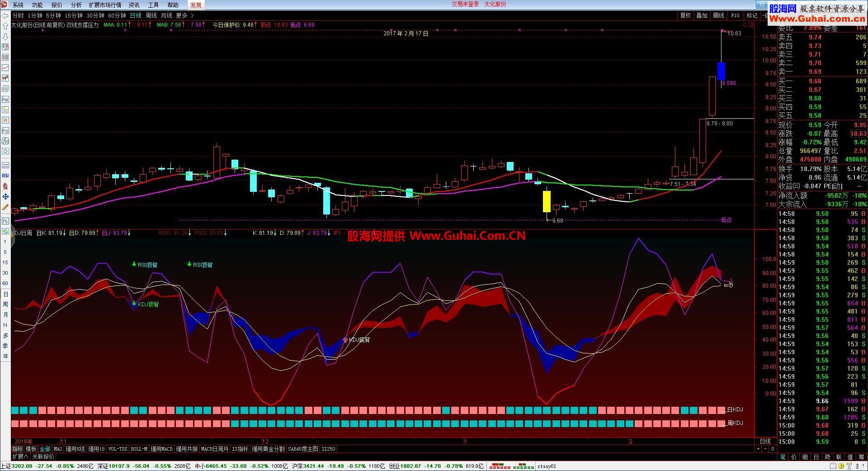The image size is (868, 471).
Task: Open the 功能 menu
Action: click(x=38, y=5)
